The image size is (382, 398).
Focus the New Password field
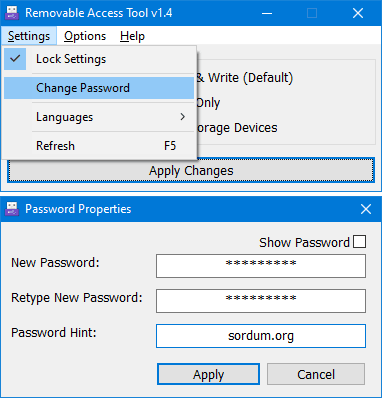click(x=261, y=266)
